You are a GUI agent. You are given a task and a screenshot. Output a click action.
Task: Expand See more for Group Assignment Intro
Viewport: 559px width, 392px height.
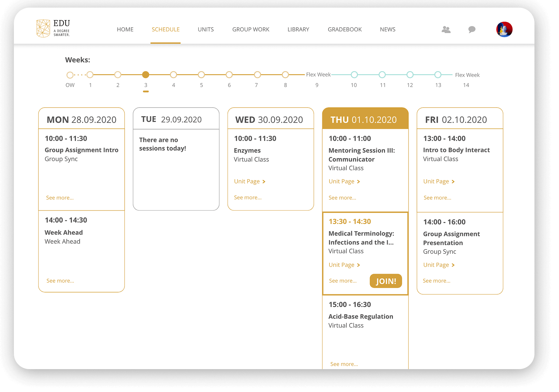click(60, 198)
